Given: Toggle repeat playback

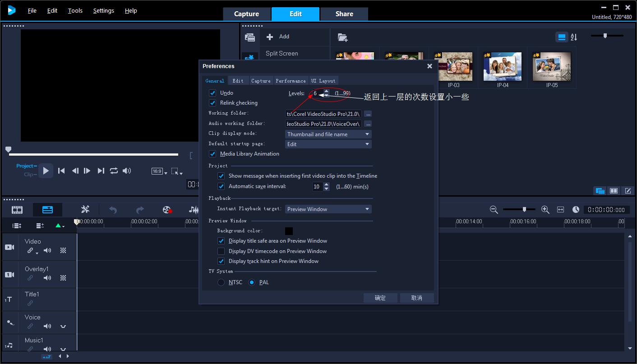Looking at the screenshot, I should pos(114,170).
